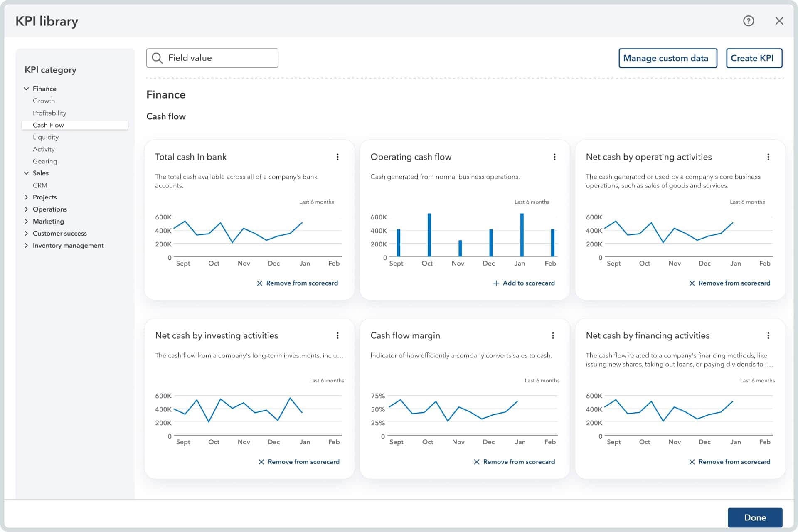Open options for Net cash by investing activities
The height and width of the screenshot is (532, 798).
point(337,335)
